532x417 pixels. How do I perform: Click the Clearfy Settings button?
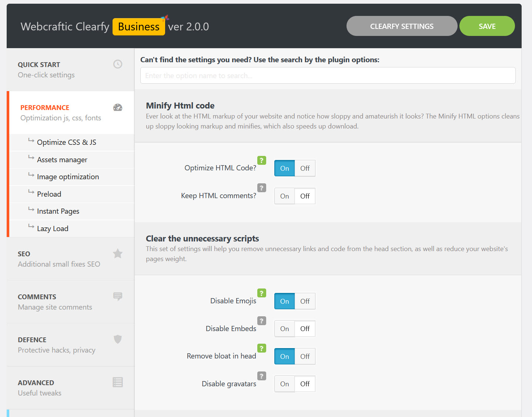point(402,26)
